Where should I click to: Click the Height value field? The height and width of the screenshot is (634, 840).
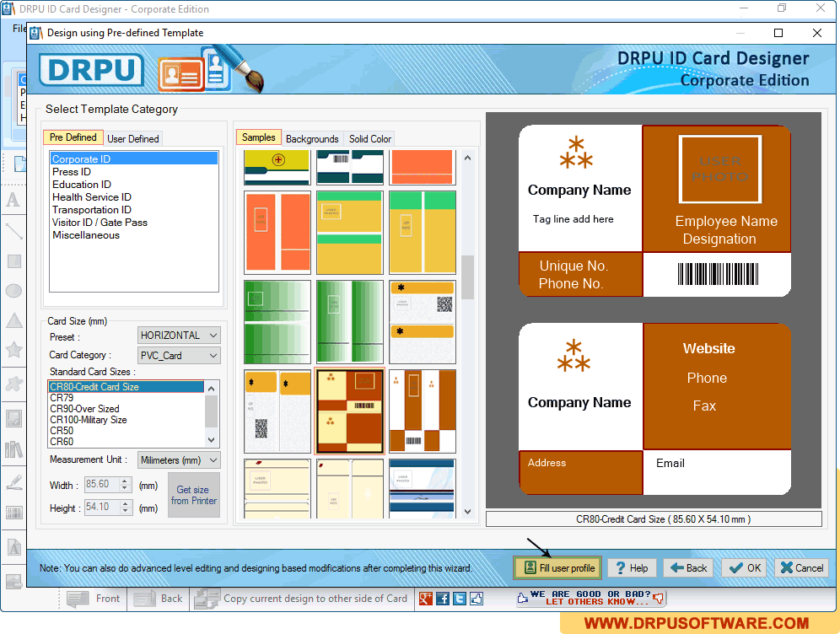click(x=102, y=507)
